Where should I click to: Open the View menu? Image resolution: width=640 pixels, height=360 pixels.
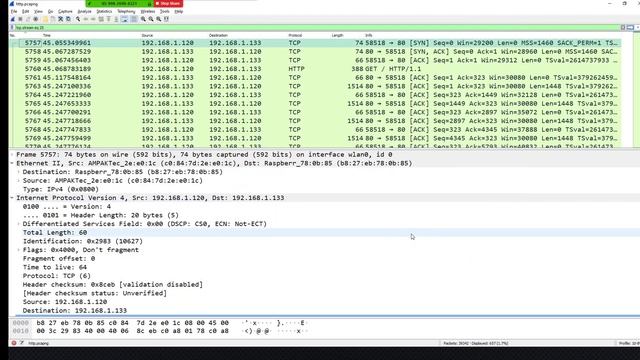[38, 11]
